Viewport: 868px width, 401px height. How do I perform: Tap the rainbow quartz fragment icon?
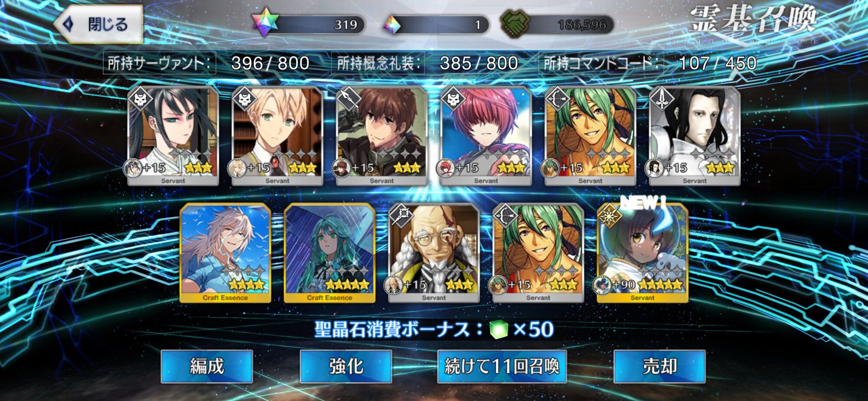(x=392, y=25)
